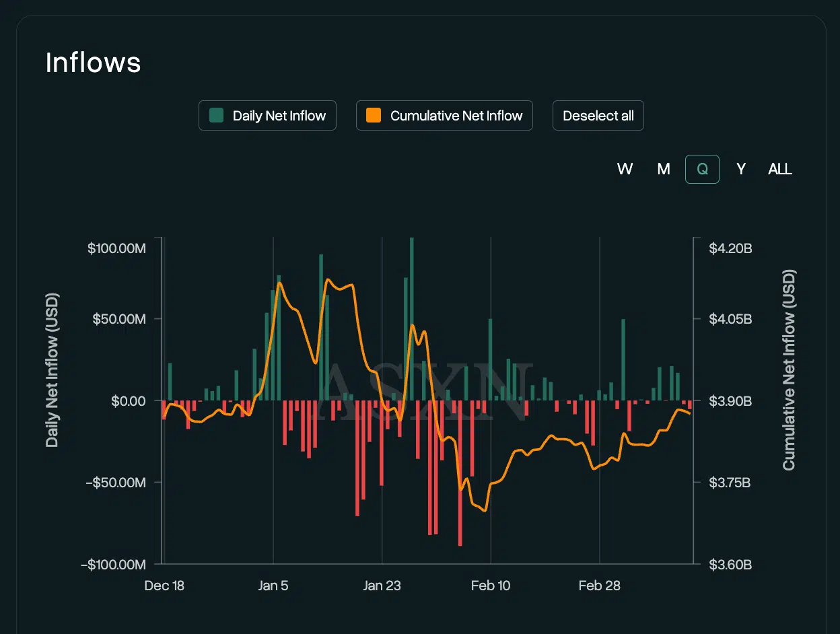
Task: Click the orange Cumulative Net Inflow swatch
Action: pos(374,116)
